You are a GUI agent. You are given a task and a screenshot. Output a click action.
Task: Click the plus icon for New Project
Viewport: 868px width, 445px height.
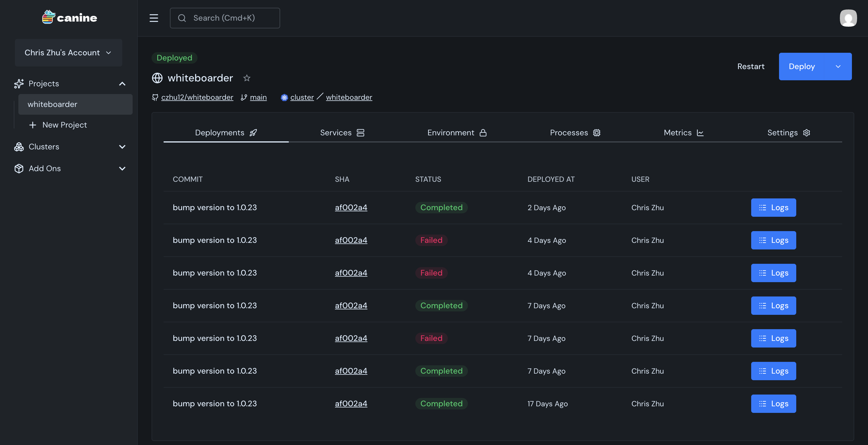point(33,125)
